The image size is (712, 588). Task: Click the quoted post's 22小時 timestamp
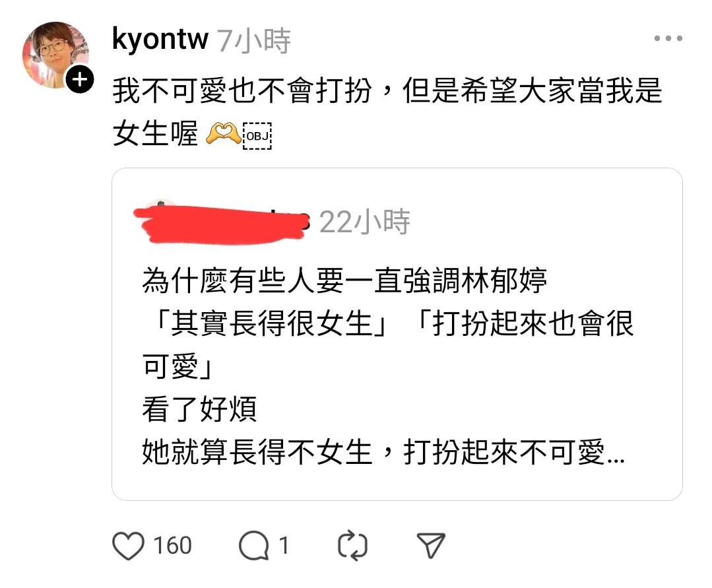pyautogui.click(x=365, y=222)
